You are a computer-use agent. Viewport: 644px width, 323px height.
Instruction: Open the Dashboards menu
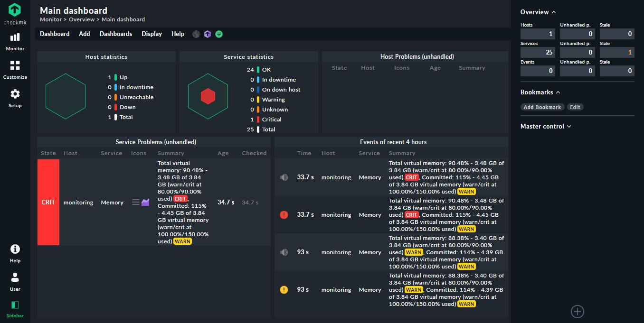click(x=116, y=34)
